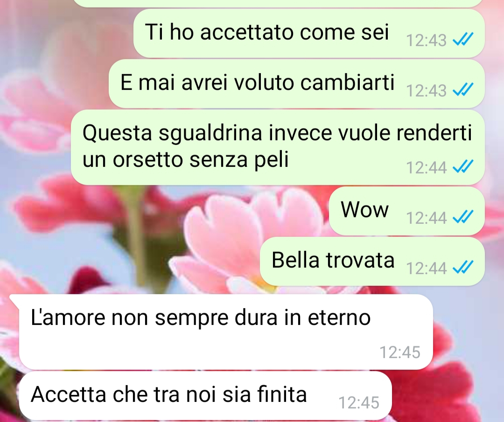Tap the read ticks beside 'E mai avrei voluto cambiarti'
The width and height of the screenshot is (504, 422).
(x=463, y=90)
